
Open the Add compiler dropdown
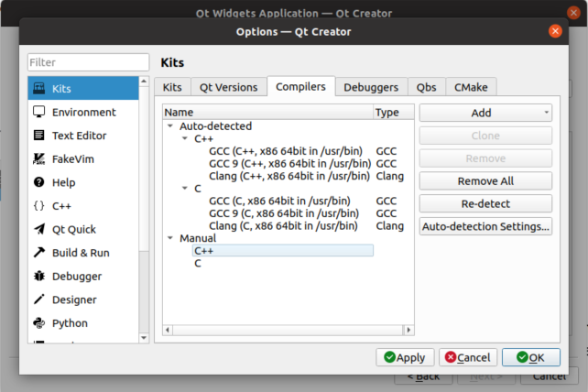point(485,113)
